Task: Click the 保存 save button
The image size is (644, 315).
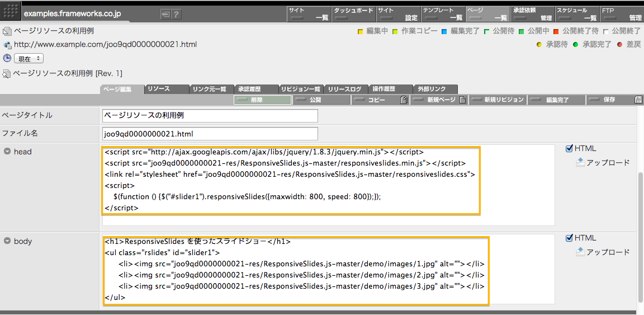Action: click(x=615, y=100)
